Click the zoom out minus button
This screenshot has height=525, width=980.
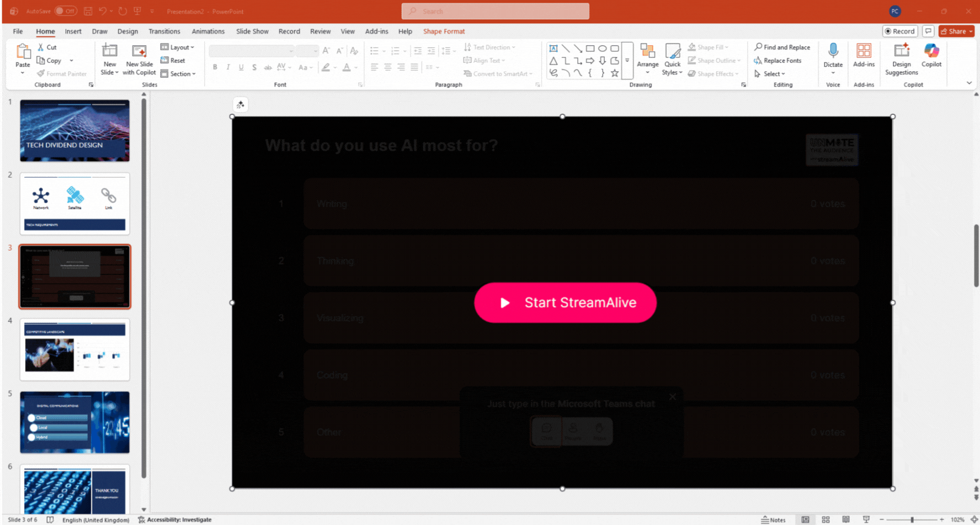(881, 519)
